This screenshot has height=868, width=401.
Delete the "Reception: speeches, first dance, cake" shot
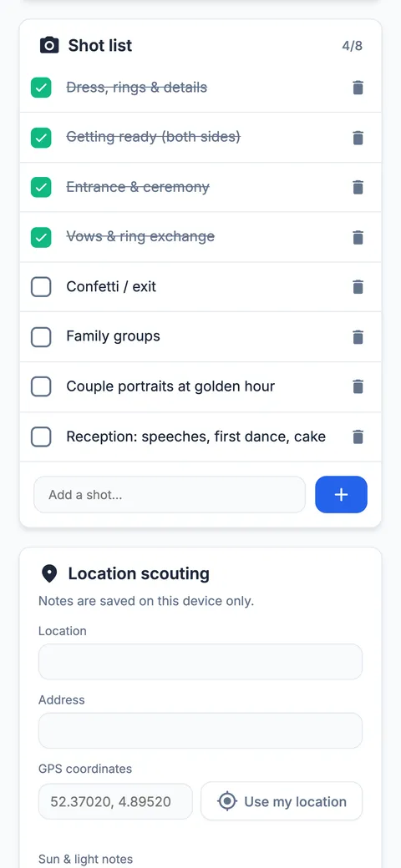click(x=358, y=437)
